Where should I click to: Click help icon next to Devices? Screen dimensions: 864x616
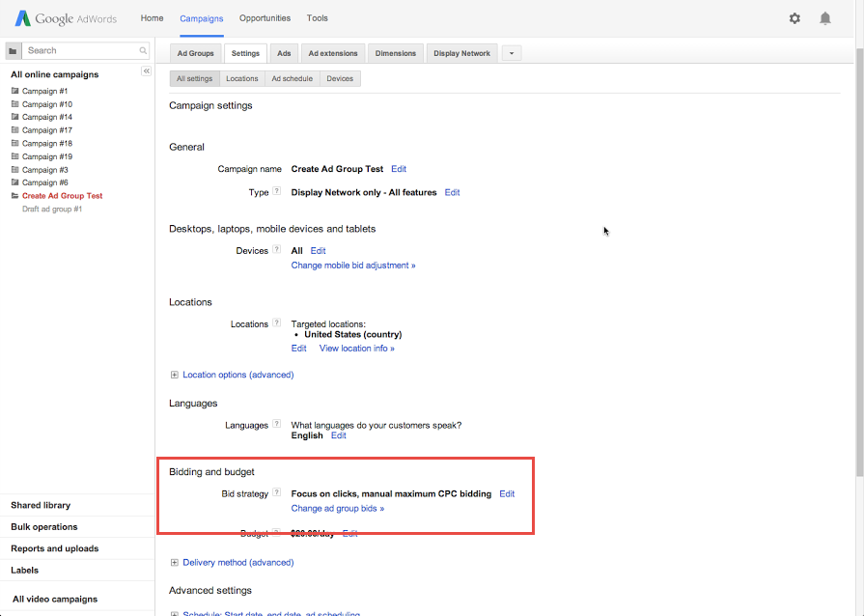click(x=277, y=250)
